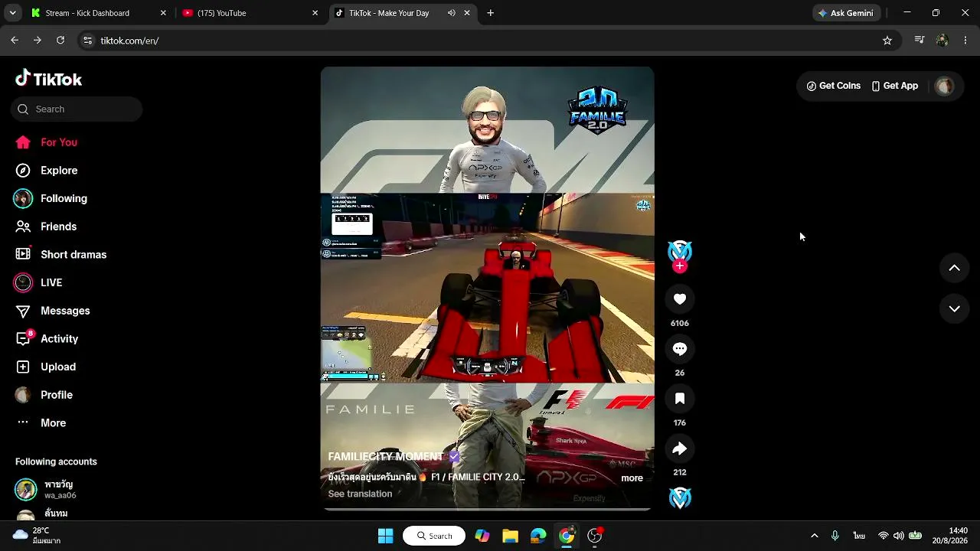
Task: Like the video with the heart icon
Action: point(680,299)
